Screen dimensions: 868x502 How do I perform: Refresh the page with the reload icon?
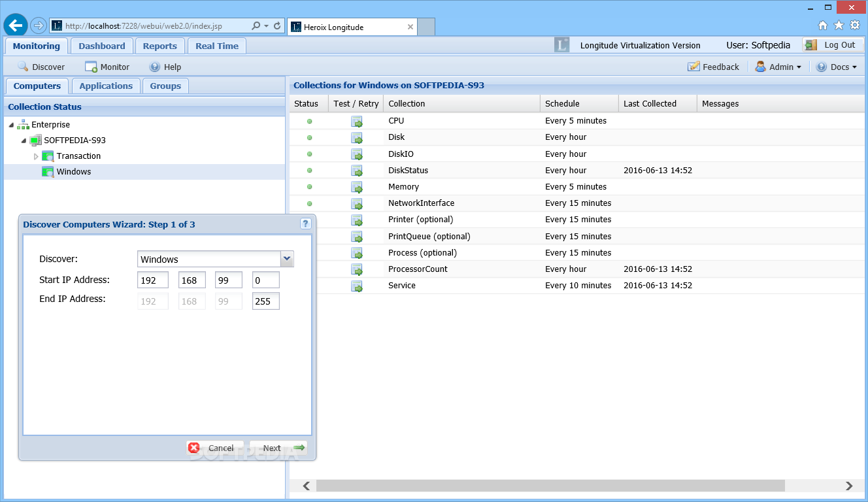[277, 26]
